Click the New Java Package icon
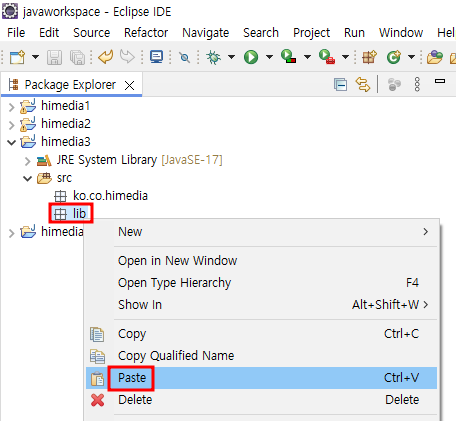Viewport: 456px width, 421px height. [x=369, y=57]
